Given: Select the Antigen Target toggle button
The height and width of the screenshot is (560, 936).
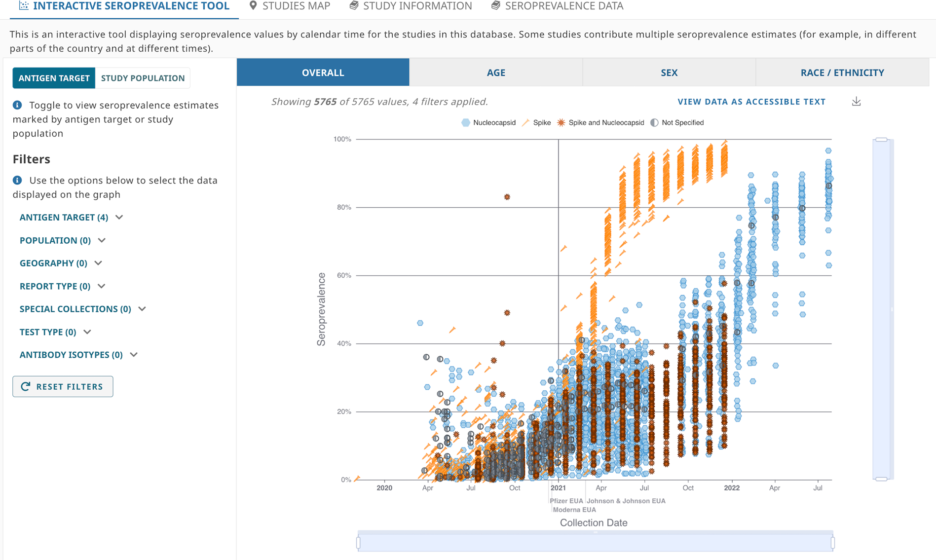Looking at the screenshot, I should 54,78.
